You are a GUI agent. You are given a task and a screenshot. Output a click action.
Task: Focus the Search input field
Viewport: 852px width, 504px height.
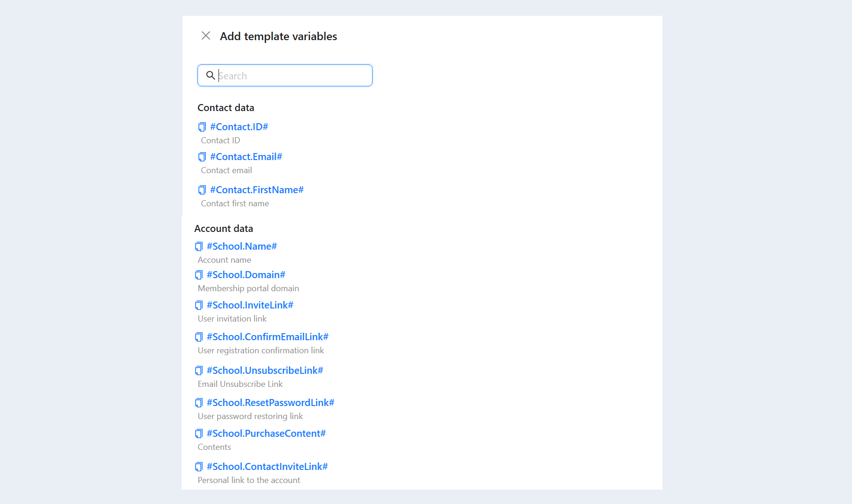click(x=285, y=76)
